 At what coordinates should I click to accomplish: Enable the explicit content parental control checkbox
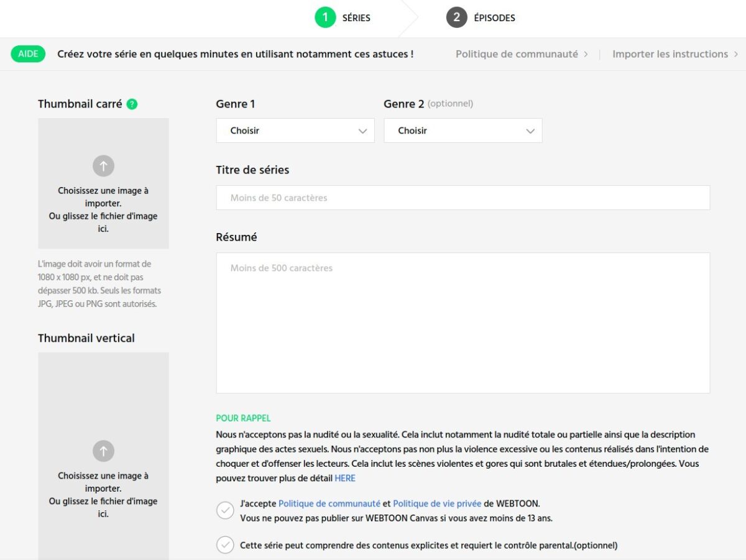pos(225,545)
